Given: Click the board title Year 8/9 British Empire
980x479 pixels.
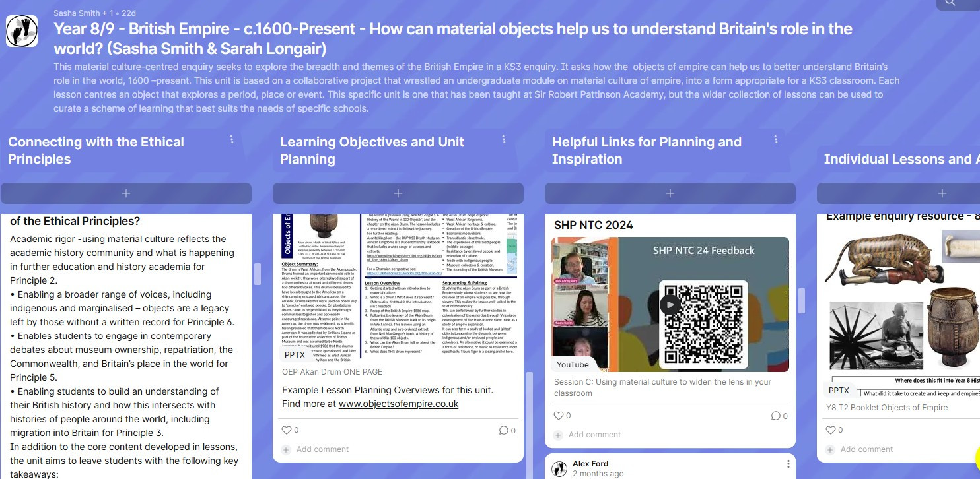Looking at the screenshot, I should [453, 38].
